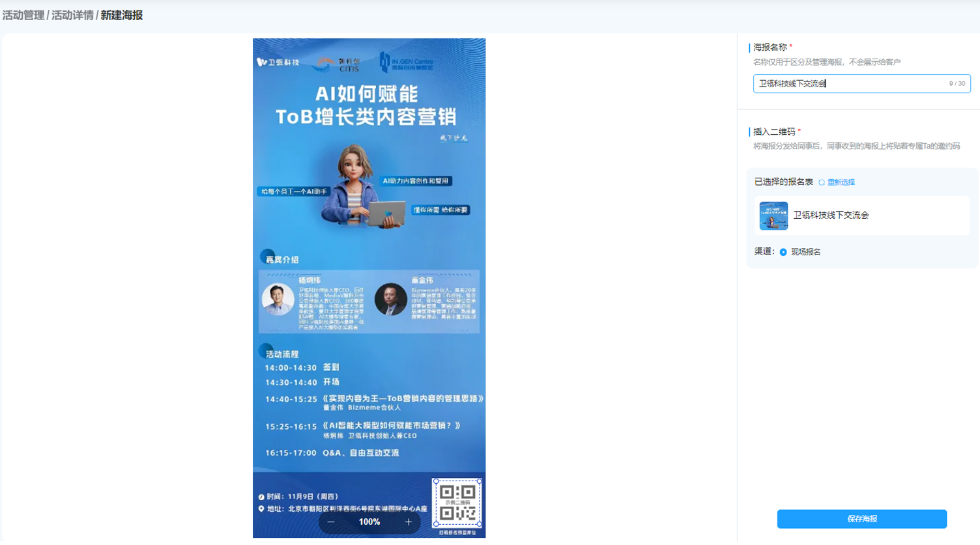Save the poster with 保存海报 button
Screen dimensions: 980x545
(x=862, y=519)
